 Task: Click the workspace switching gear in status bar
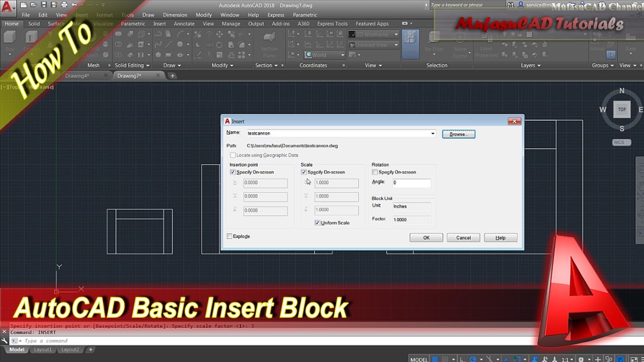581,359
